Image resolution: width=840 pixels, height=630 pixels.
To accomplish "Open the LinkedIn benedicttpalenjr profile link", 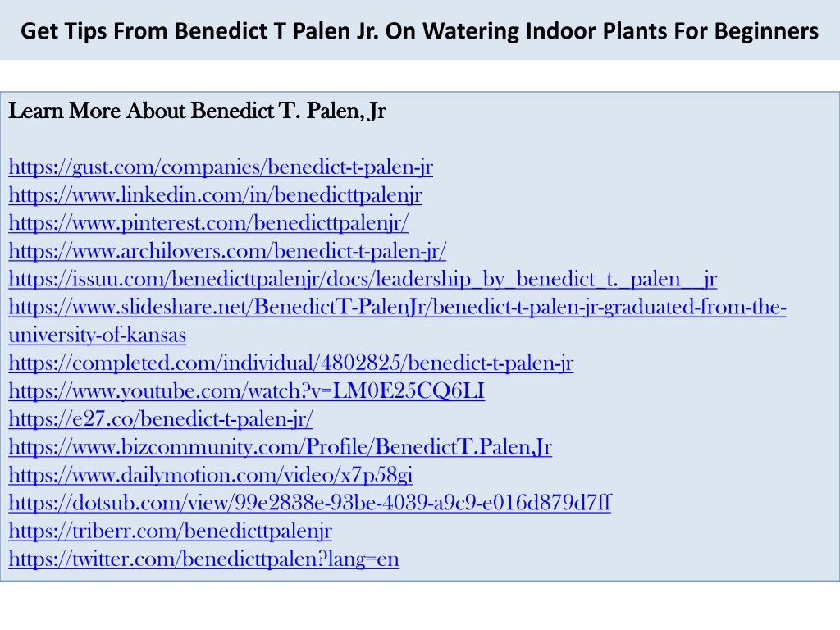I will point(216,195).
